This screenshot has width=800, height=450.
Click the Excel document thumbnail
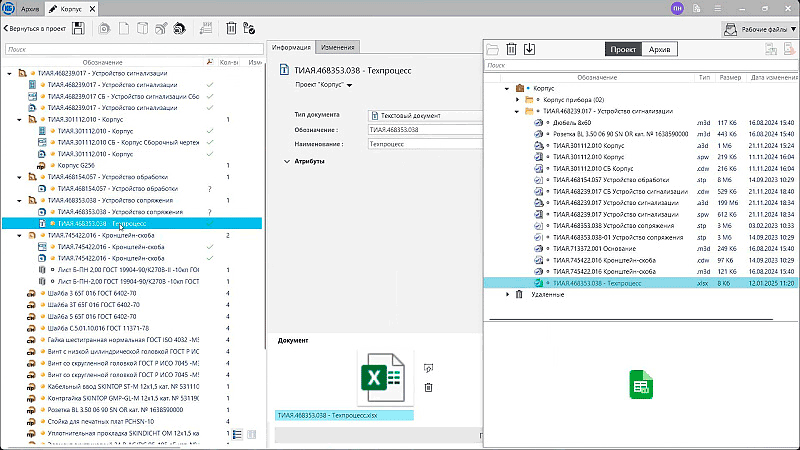point(383,378)
